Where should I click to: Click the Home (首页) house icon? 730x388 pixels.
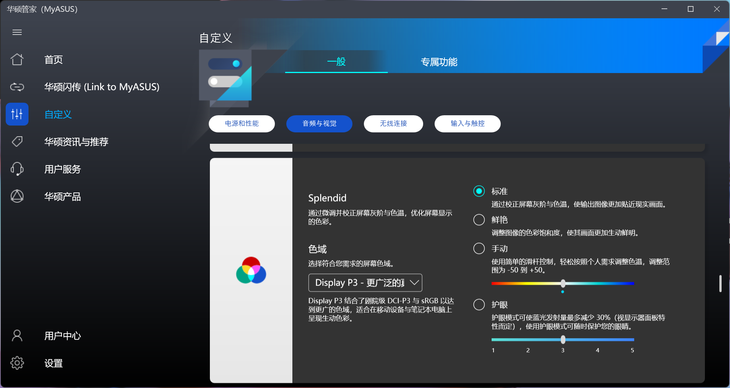tap(17, 60)
